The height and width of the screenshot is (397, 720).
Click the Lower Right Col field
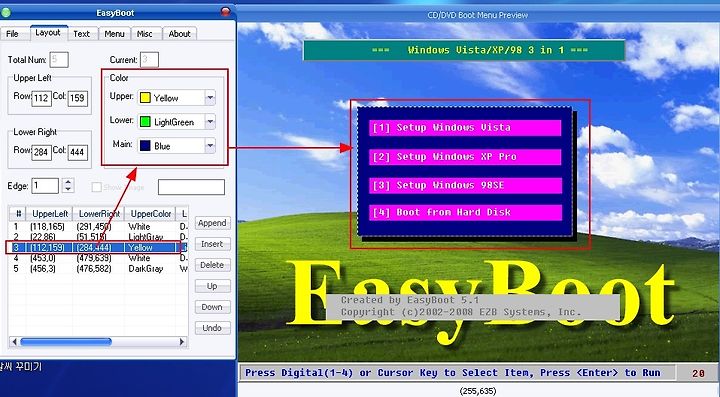point(78,152)
